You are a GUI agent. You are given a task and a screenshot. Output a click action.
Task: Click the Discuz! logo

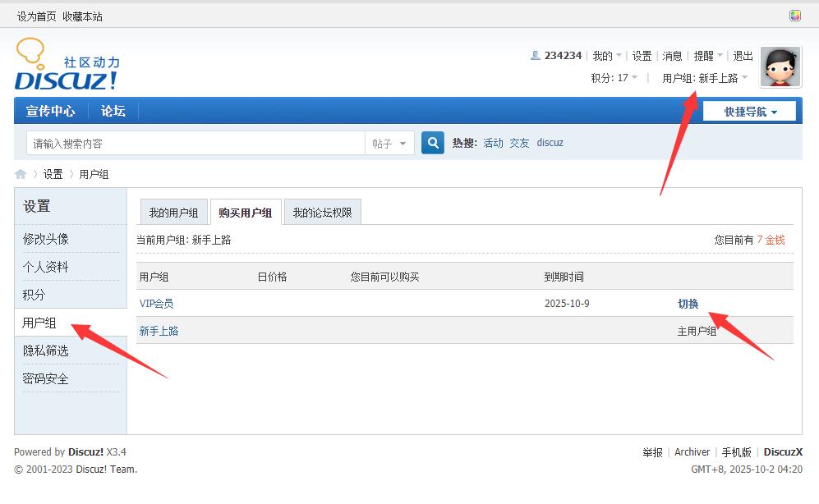[x=67, y=65]
